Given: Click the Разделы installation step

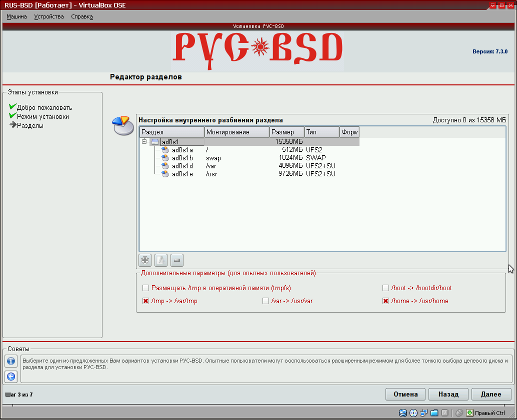Looking at the screenshot, I should coord(30,125).
